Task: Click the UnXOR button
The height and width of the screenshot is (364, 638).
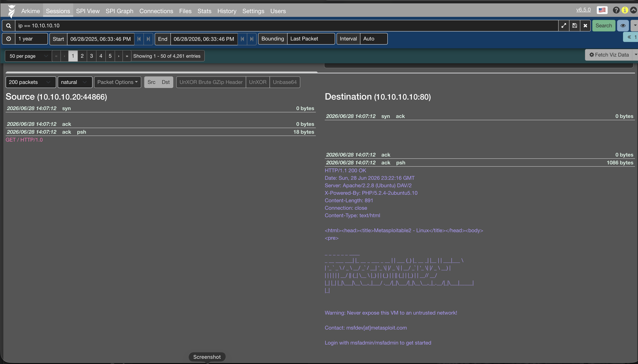Action: (x=258, y=82)
